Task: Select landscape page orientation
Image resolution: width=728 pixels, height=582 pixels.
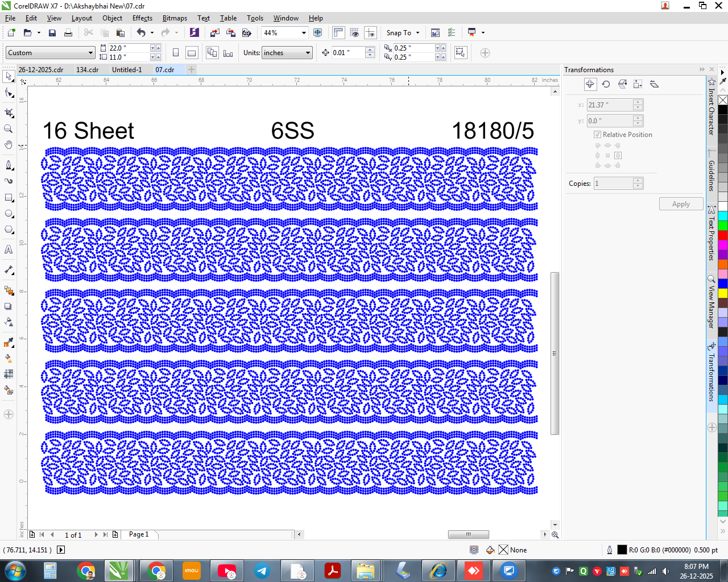Action: [x=192, y=53]
